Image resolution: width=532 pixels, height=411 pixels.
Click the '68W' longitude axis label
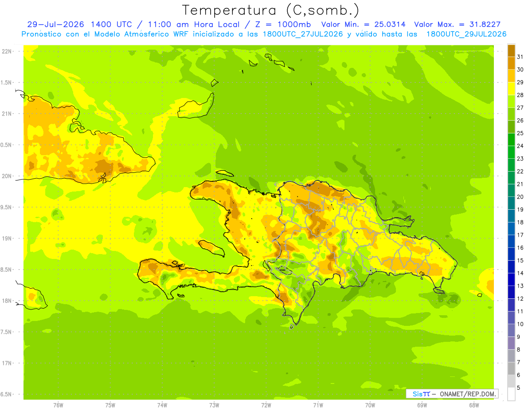[474, 406]
